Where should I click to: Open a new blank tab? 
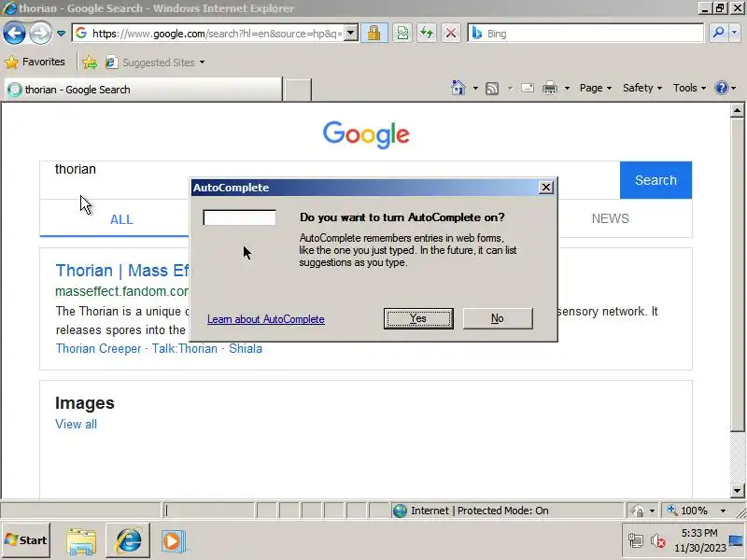point(297,90)
